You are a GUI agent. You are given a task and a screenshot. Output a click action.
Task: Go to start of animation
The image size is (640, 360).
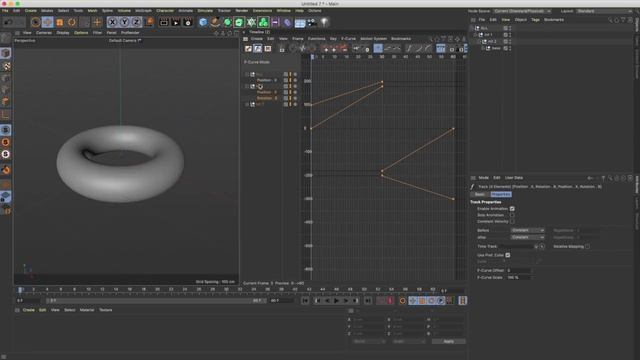(305, 301)
